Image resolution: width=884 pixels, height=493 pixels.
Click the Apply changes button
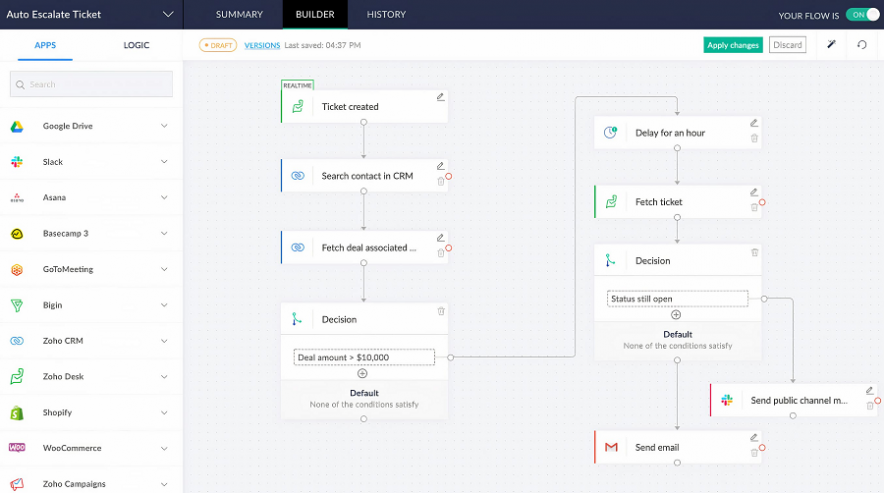(733, 45)
